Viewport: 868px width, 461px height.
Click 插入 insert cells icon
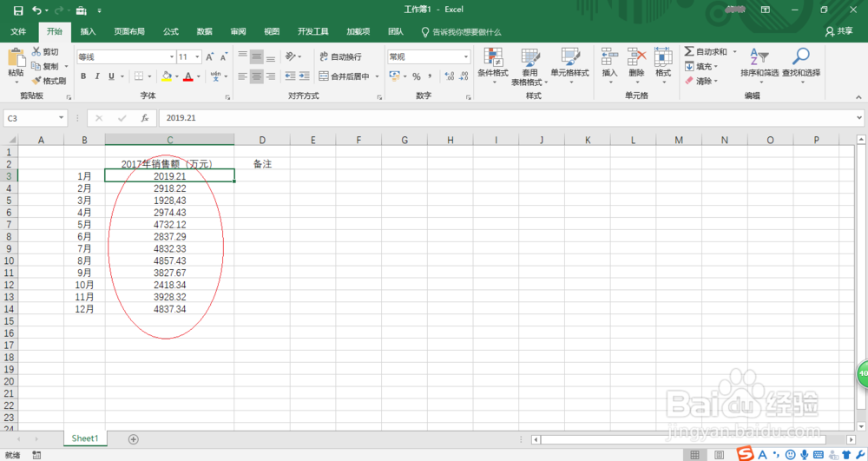point(609,65)
